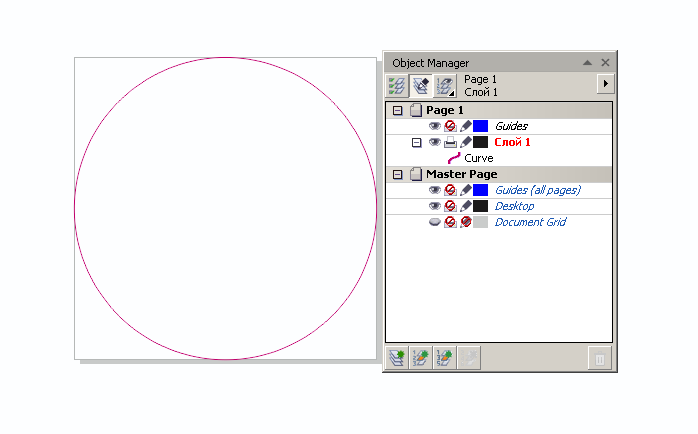The image size is (698, 434).
Task: Select the Слой 1 layer name
Action: click(x=512, y=142)
